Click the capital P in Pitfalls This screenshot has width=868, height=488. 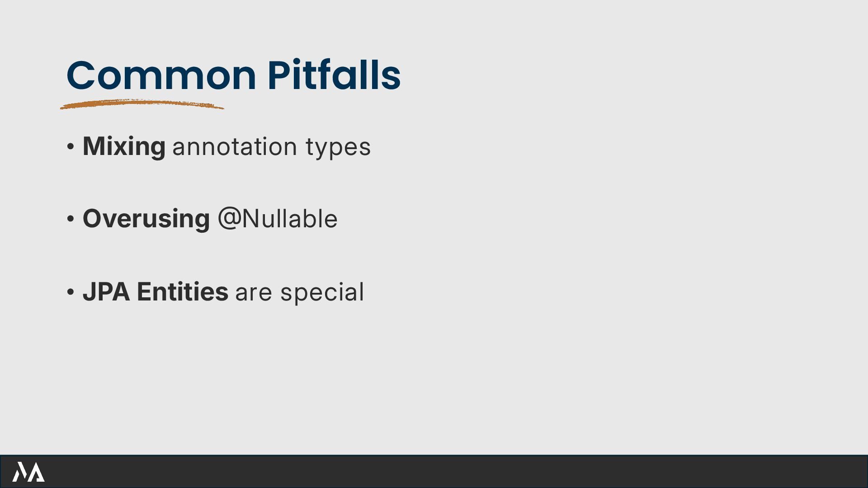coord(278,75)
